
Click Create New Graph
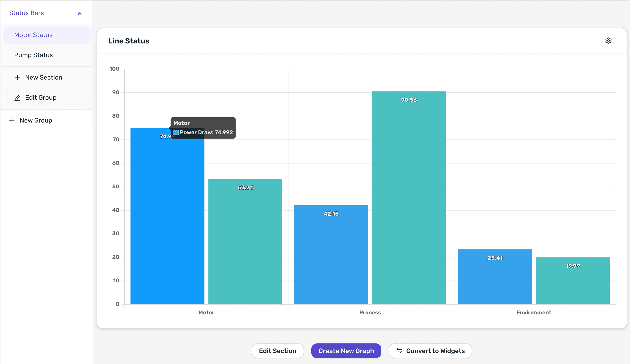346,351
